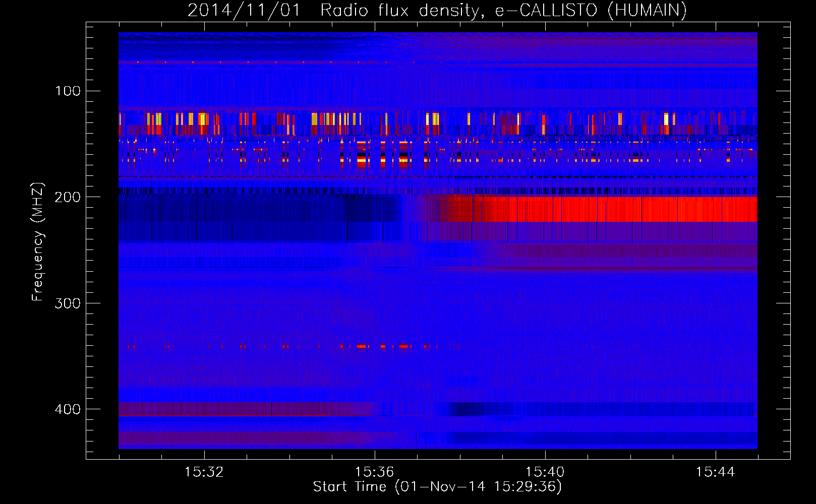This screenshot has height=504, width=816.
Task: Click the '200' frequency tick label
Action: click(68, 197)
